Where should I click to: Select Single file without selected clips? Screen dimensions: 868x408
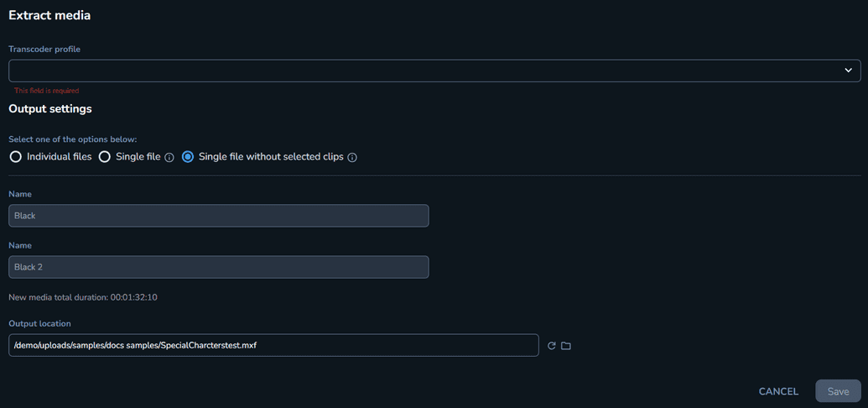coord(188,157)
